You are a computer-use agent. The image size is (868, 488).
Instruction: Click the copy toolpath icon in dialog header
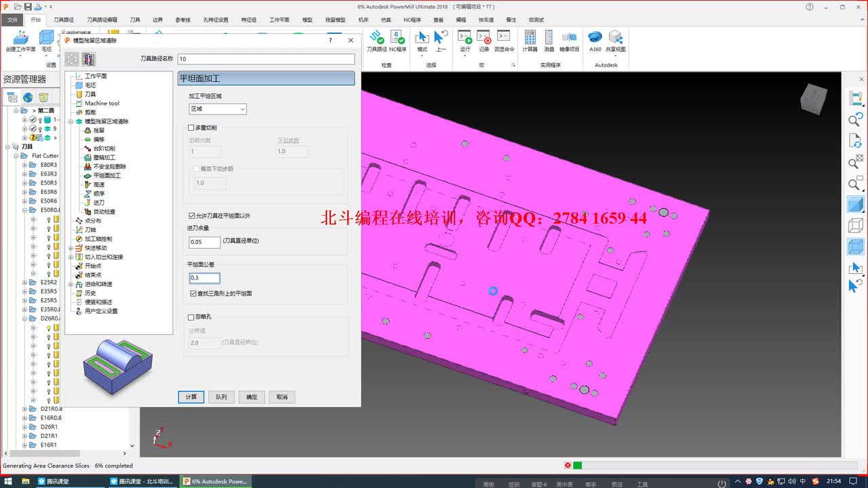pyautogui.click(x=89, y=59)
